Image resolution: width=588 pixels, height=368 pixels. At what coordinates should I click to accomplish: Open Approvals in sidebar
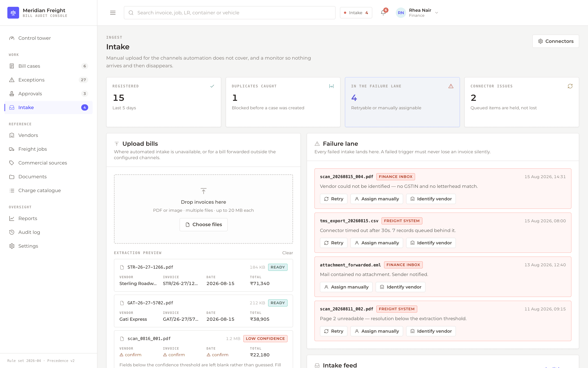tap(48, 94)
